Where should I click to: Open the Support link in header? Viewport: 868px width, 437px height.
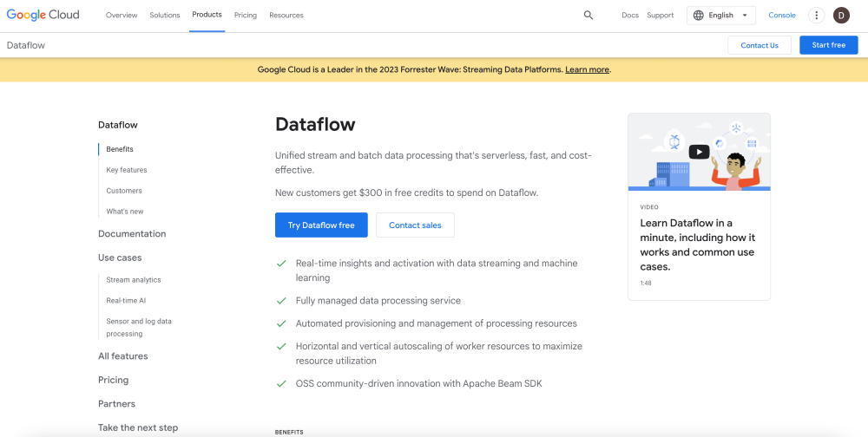661,16
